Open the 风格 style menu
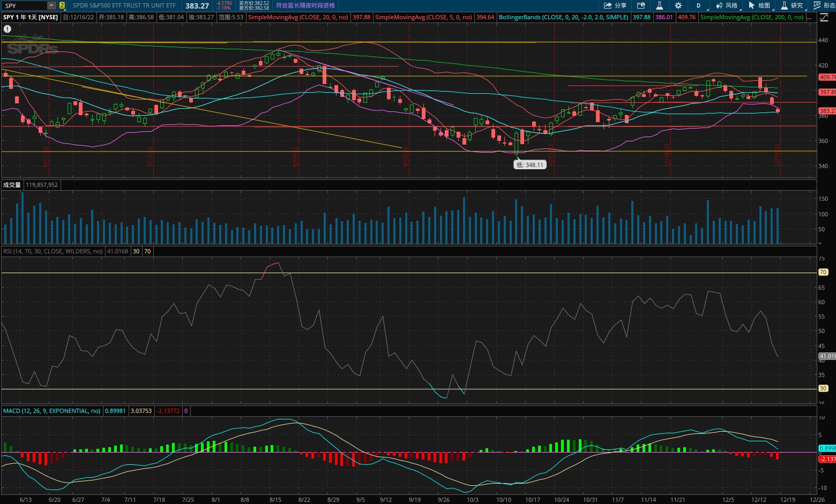This screenshot has width=836, height=504. pyautogui.click(x=727, y=5)
